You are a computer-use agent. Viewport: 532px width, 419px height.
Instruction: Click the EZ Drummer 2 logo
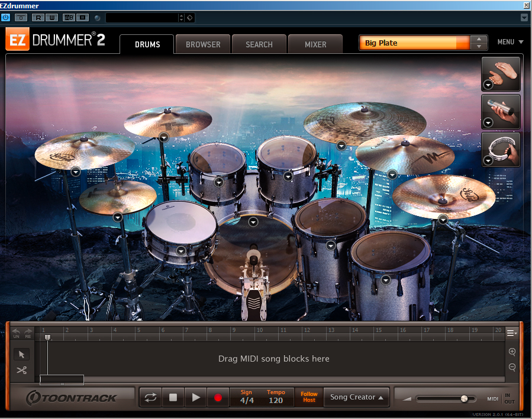[x=56, y=40]
